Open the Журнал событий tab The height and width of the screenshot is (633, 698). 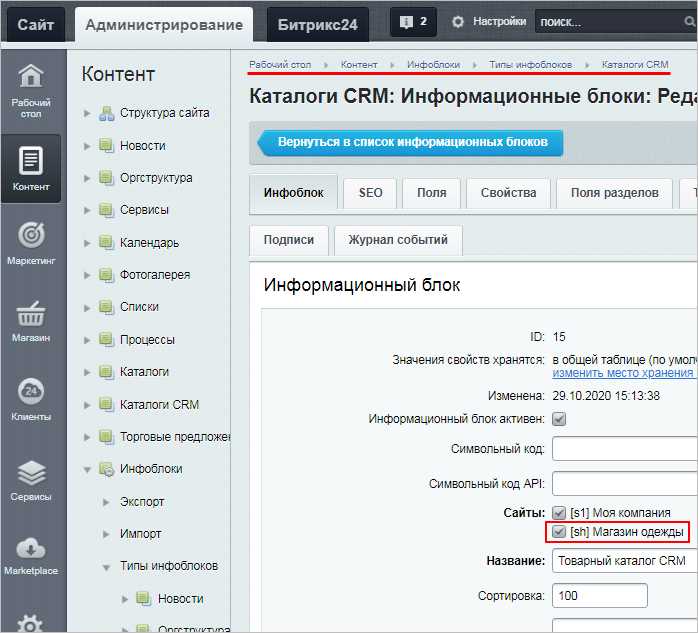coord(398,240)
